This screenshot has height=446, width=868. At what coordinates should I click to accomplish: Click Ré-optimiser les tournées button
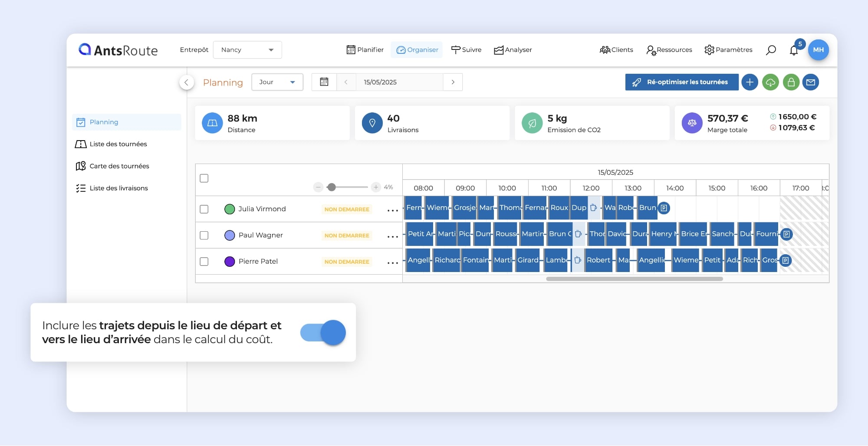click(682, 82)
